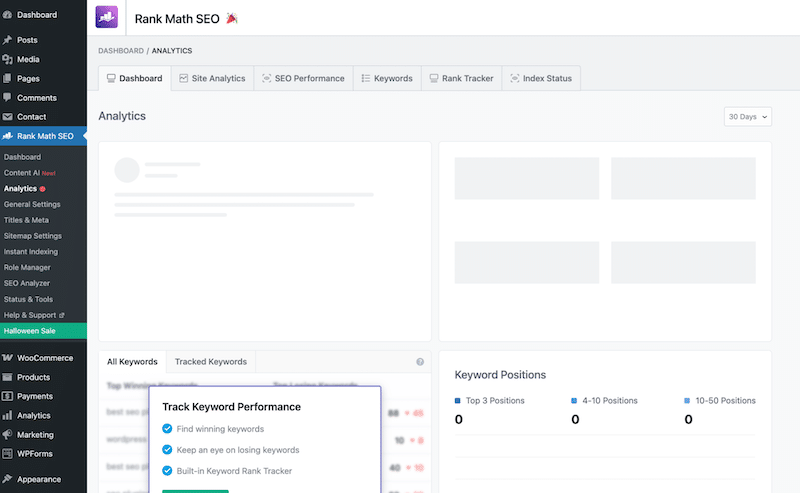This screenshot has height=493, width=800.
Task: Click the party popper icon beside Rank Math SEO
Action: 232,19
